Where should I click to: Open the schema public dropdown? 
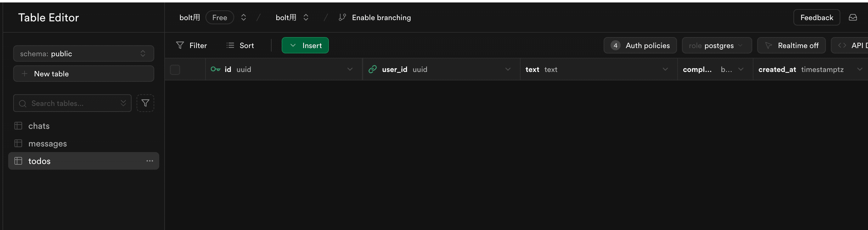pyautogui.click(x=84, y=54)
